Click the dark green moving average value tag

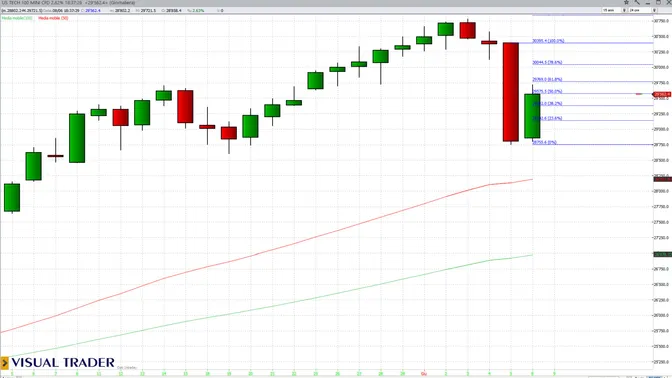(662, 255)
